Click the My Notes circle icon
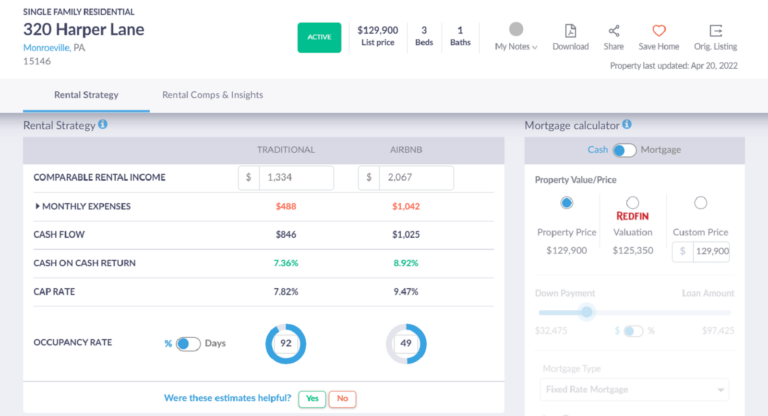 coord(516,30)
